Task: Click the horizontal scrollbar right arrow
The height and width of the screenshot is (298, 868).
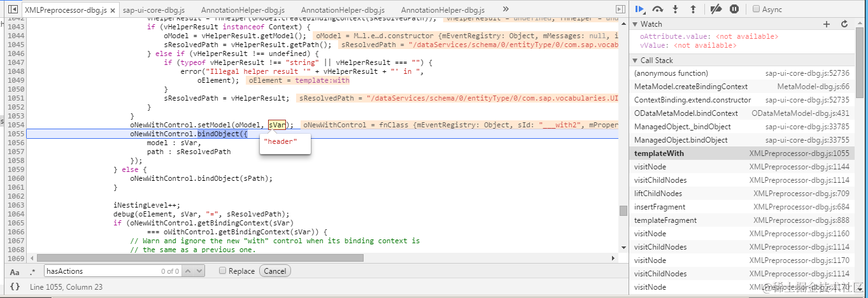Action: [614, 258]
